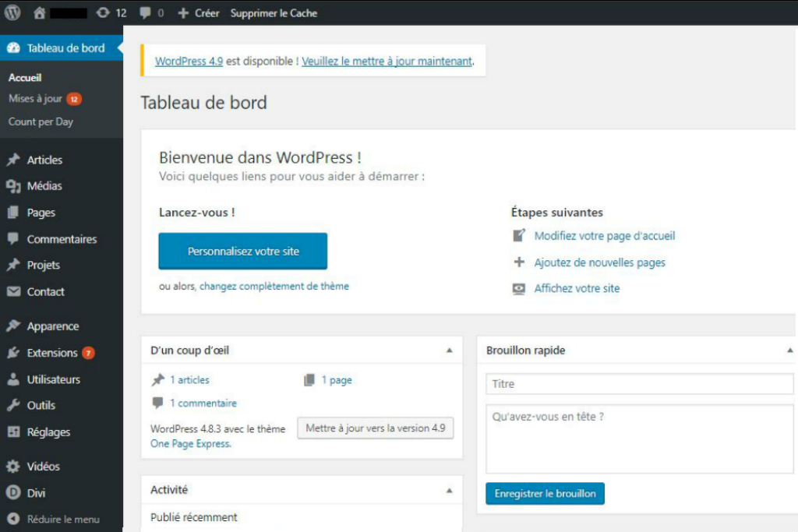Click the Contact envelope icon
The image size is (798, 532).
(x=13, y=291)
